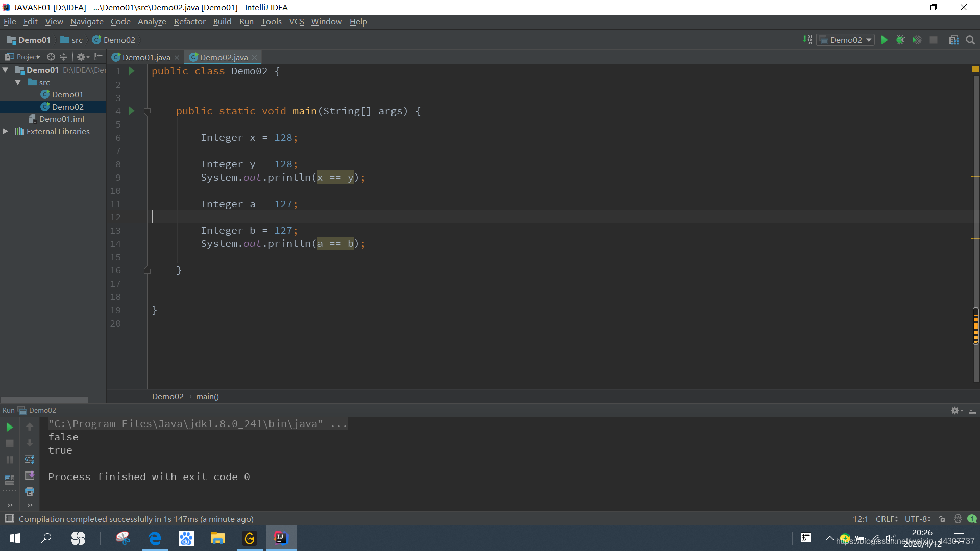Open File Explorer from taskbar

tap(218, 538)
